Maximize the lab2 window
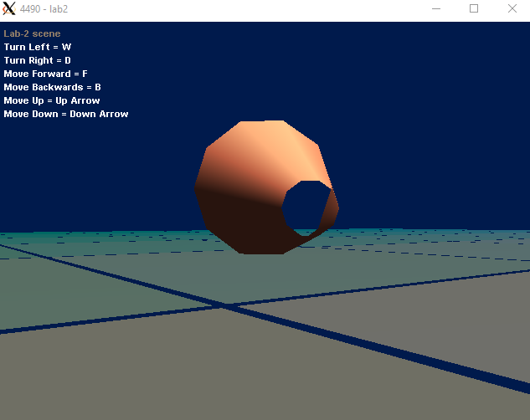This screenshot has width=530, height=420. [x=474, y=8]
